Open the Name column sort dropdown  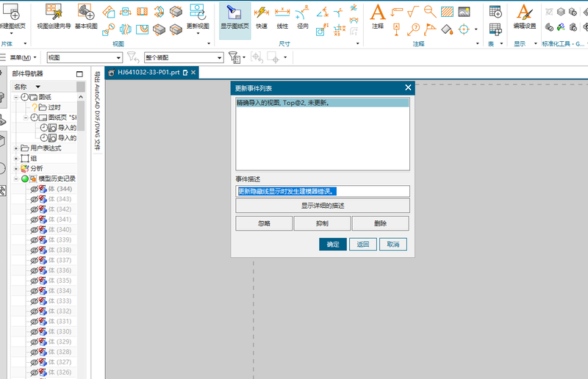(38, 87)
